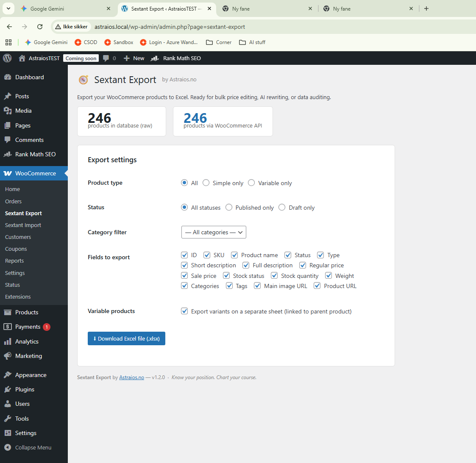Click the plus New icon in admin bar

pyautogui.click(x=127, y=58)
